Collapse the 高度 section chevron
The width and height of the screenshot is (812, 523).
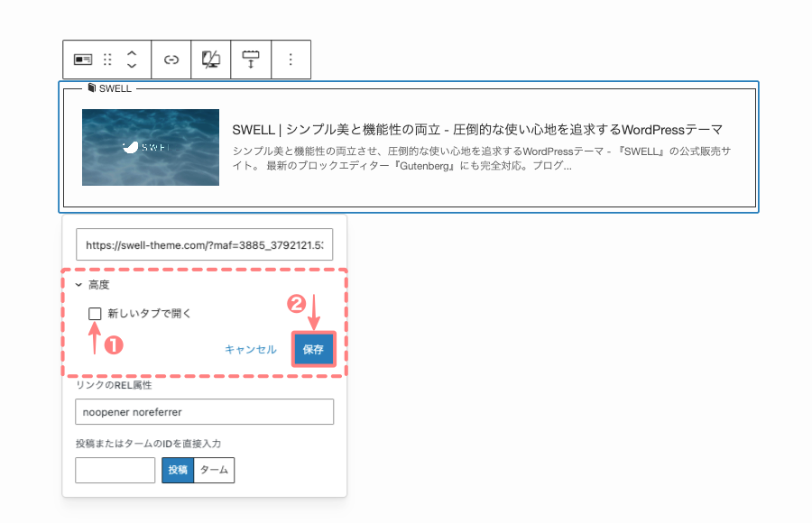tap(78, 285)
